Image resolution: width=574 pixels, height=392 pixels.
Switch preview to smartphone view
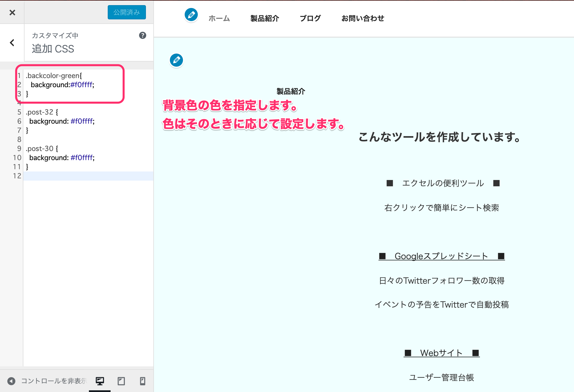pos(143,380)
